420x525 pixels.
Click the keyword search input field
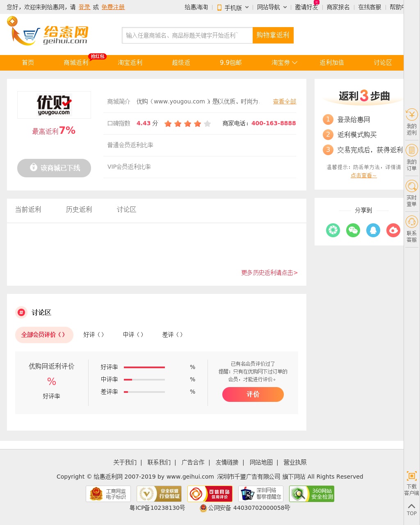pos(187,35)
